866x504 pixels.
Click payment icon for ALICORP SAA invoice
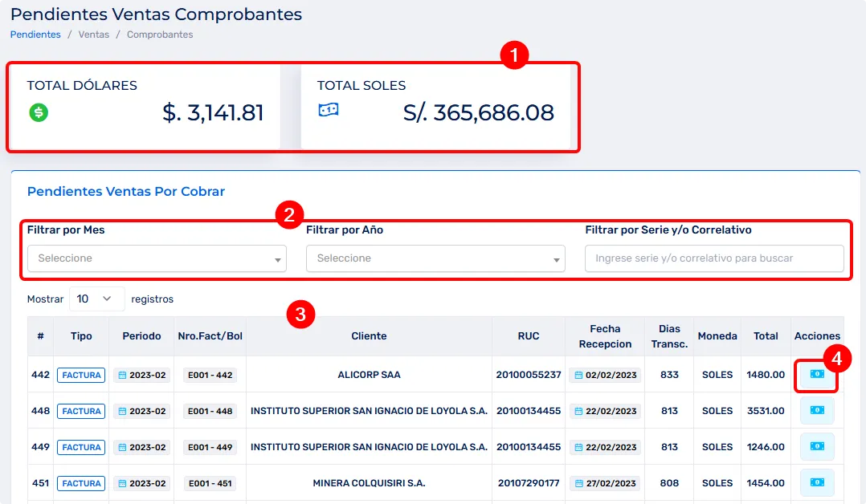pos(817,375)
